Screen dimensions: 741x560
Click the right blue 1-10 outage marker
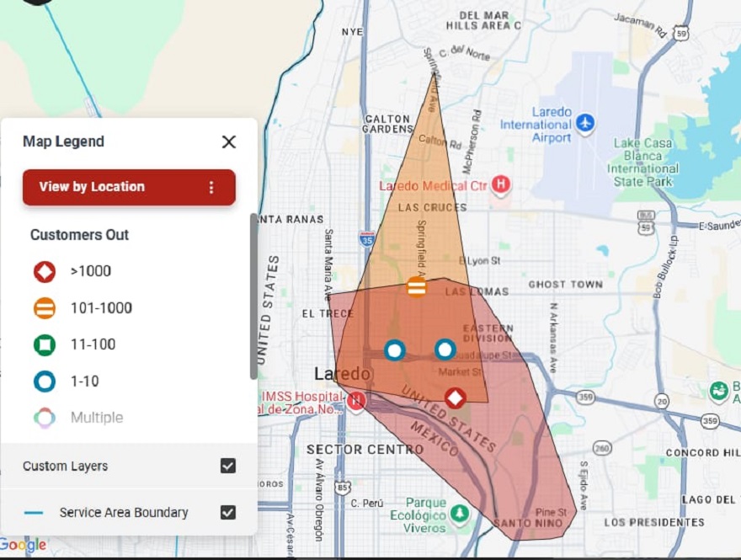coord(445,349)
